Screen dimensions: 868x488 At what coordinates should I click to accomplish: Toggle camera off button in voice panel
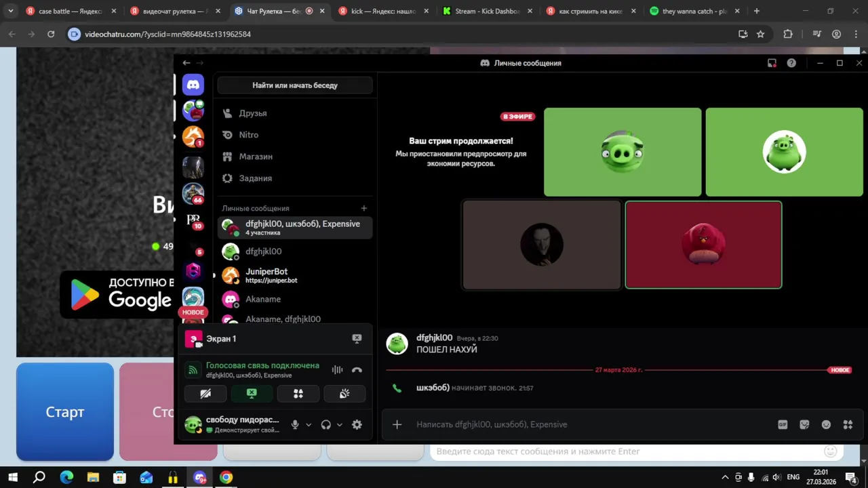pyautogui.click(x=205, y=393)
